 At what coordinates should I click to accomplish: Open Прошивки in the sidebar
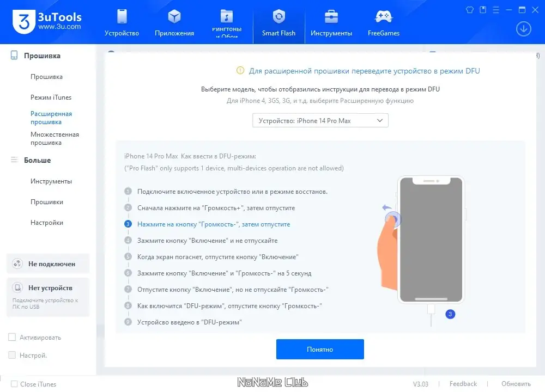(x=46, y=202)
